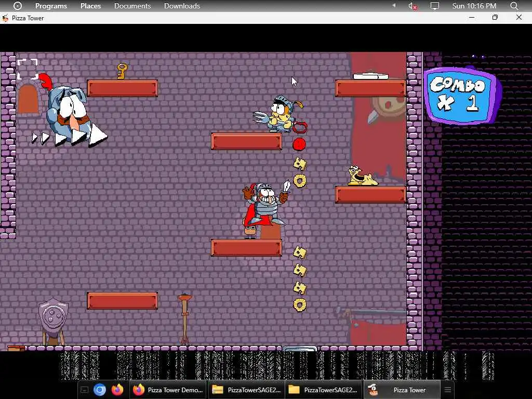Click the white pizza box on top-right platform
The height and width of the screenshot is (399, 532).
[370, 76]
